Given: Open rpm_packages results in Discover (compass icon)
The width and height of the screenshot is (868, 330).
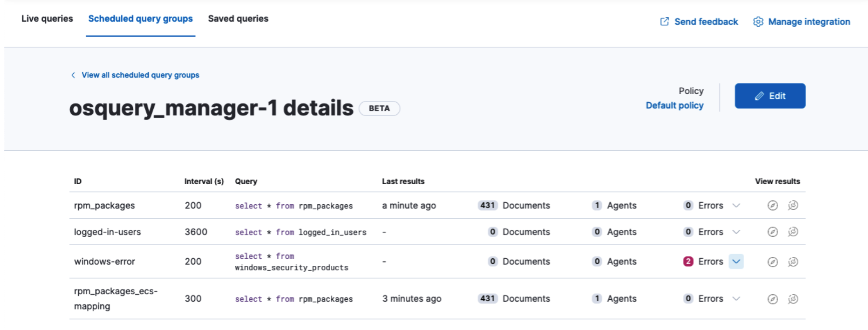Looking at the screenshot, I should point(773,206).
